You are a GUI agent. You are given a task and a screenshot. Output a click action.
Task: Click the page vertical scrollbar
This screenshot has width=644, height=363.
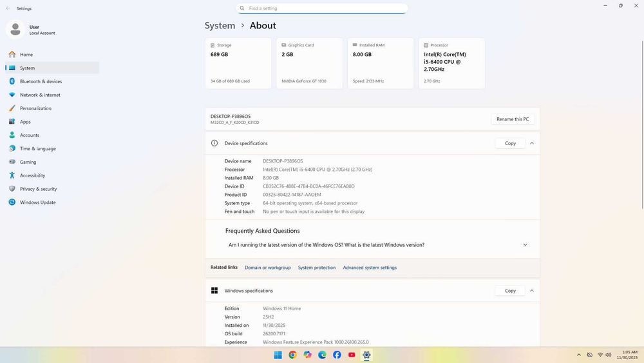point(642,125)
